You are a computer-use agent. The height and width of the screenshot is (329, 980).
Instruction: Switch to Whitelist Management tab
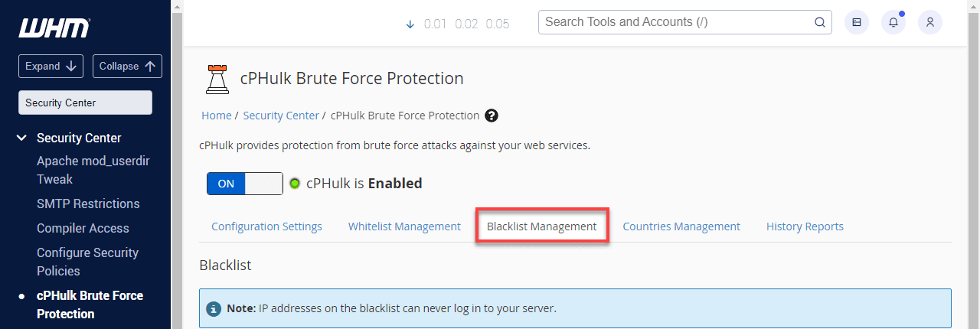404,226
